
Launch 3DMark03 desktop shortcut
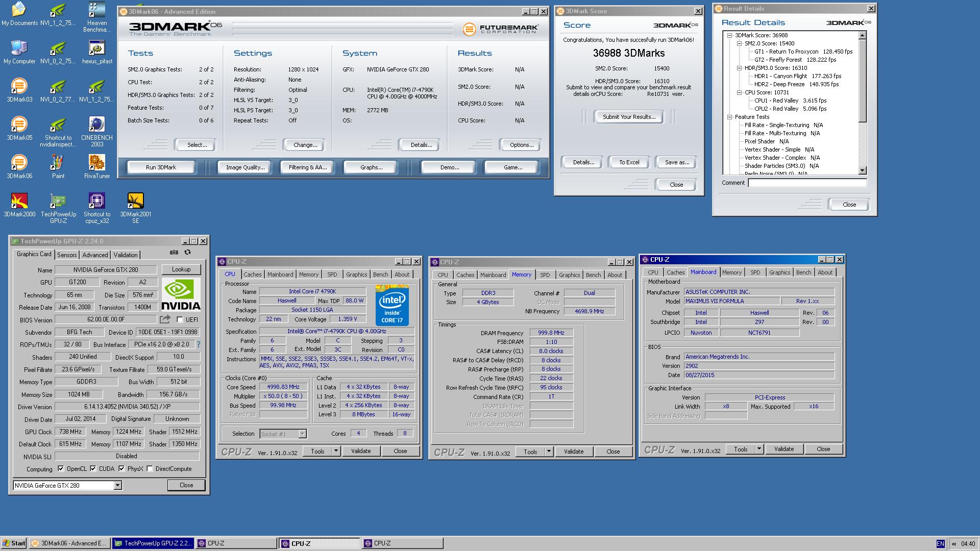[x=19, y=90]
